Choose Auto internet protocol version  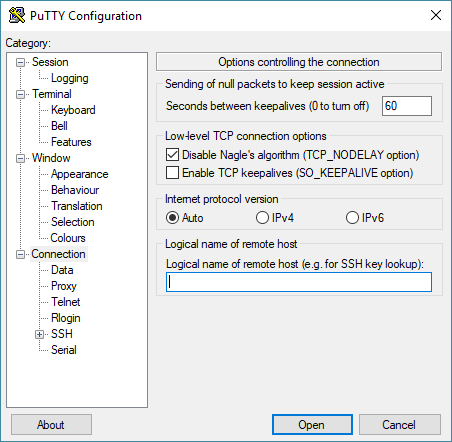pyautogui.click(x=172, y=218)
